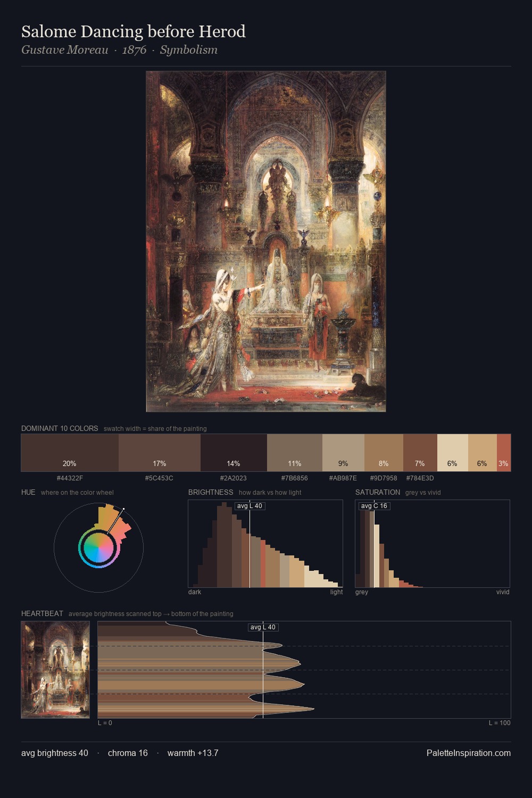This screenshot has height=798, width=532.
Task: Visit PaletteInspiration.com link
Action: point(469,753)
